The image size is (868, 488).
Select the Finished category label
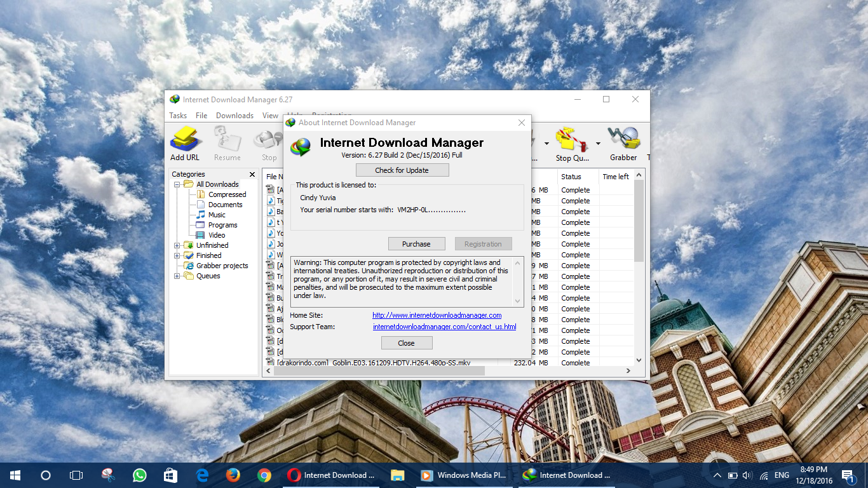click(209, 255)
